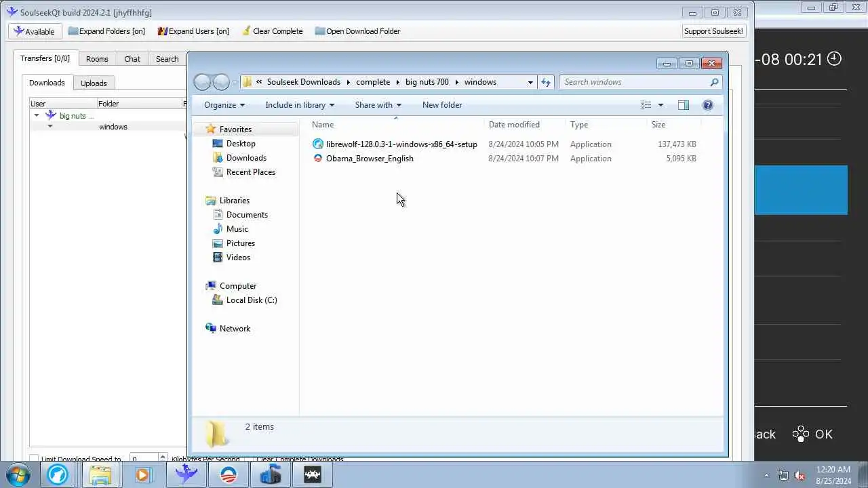Navigate to complete breadcrumb segment
The image size is (868, 488).
tap(373, 82)
